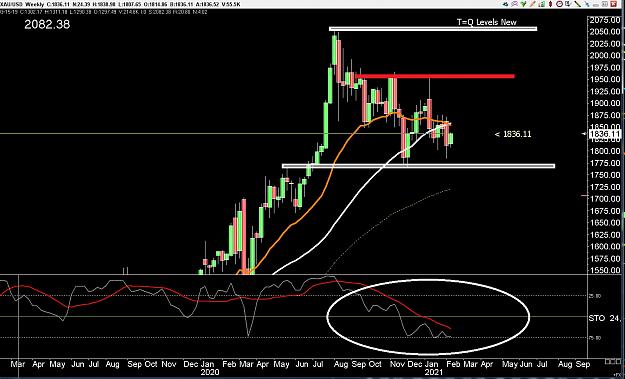The height and width of the screenshot is (379, 625).
Task: Click the magnifier zoom icon in toolbar
Action: [x=515, y=4]
